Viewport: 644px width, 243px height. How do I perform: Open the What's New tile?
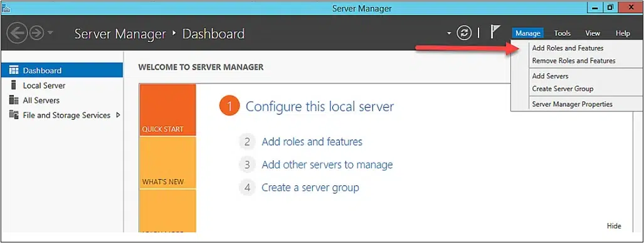167,163
